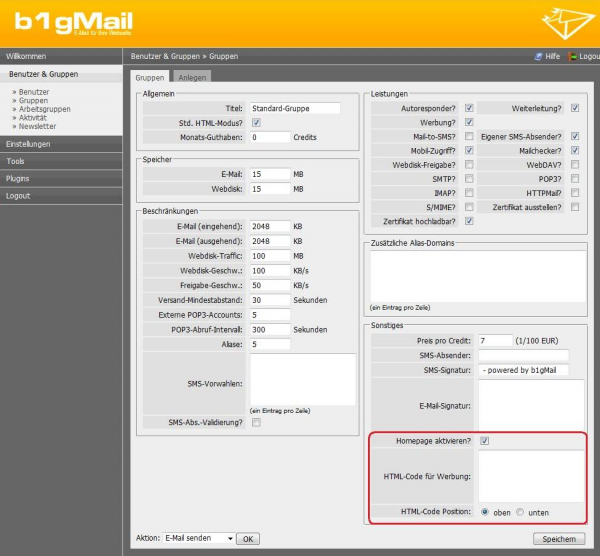Screen dimensions: 600x556
Task: Click the Externe POP3-Accounts field
Action: pos(270,315)
